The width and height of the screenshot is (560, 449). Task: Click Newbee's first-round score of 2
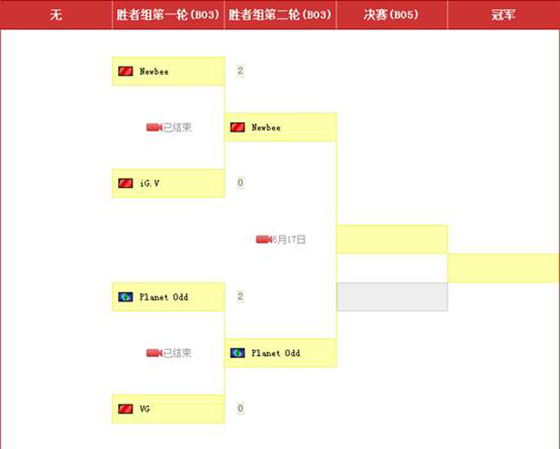click(x=240, y=71)
